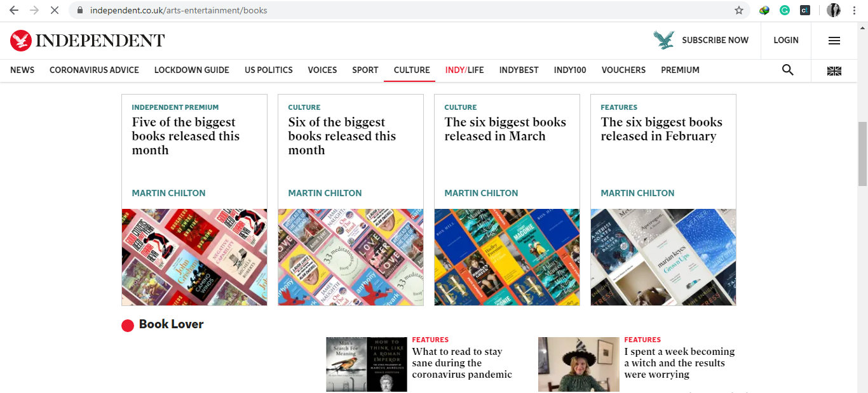Click the padlock site info icon

pos(80,10)
